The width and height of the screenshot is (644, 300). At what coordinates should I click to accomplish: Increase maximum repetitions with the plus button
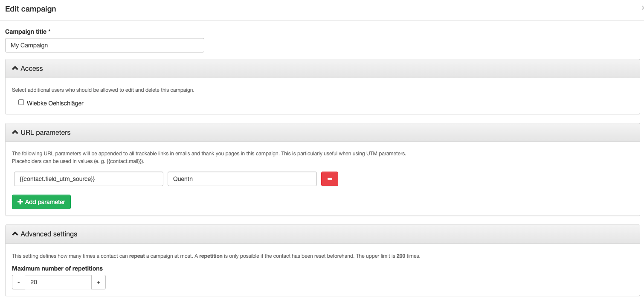pos(98,282)
